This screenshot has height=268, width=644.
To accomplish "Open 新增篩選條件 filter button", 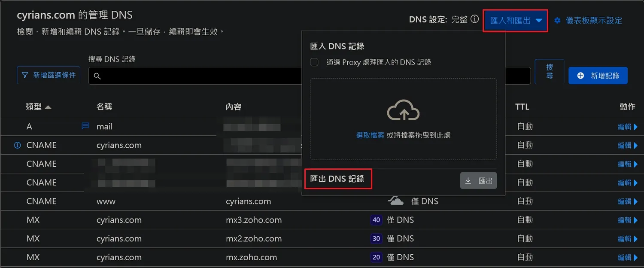I will [49, 75].
